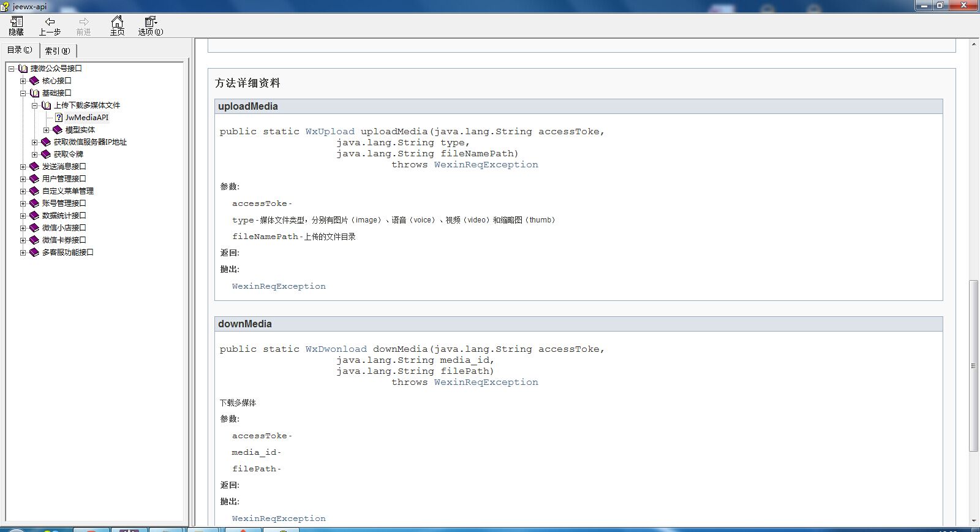980x532 pixels.
Task: Select 多客服功能接口 in the tree
Action: click(67, 253)
